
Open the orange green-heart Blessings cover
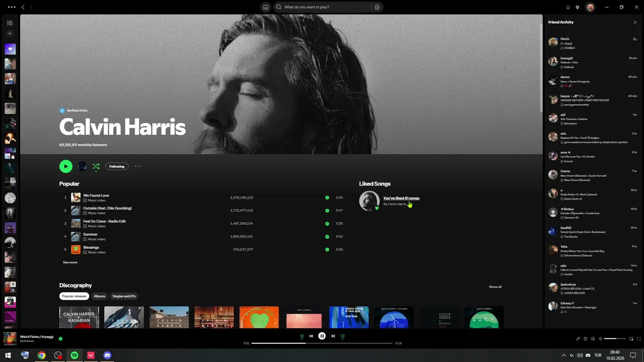tap(259, 317)
